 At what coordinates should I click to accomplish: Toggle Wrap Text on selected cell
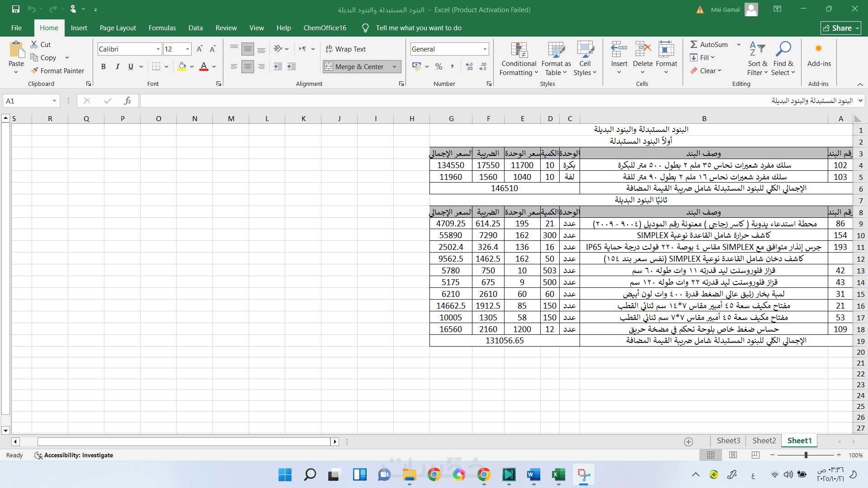point(346,49)
